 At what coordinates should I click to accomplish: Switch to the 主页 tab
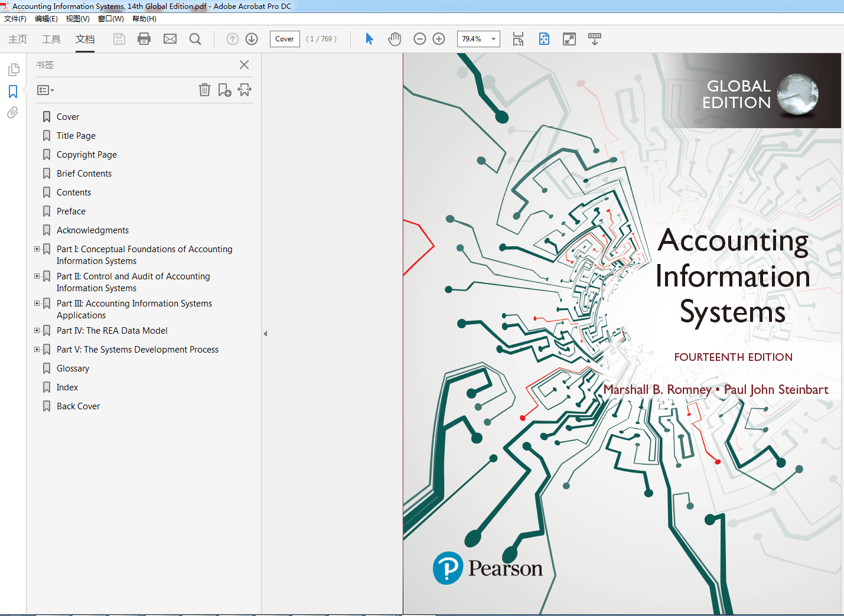(x=17, y=39)
